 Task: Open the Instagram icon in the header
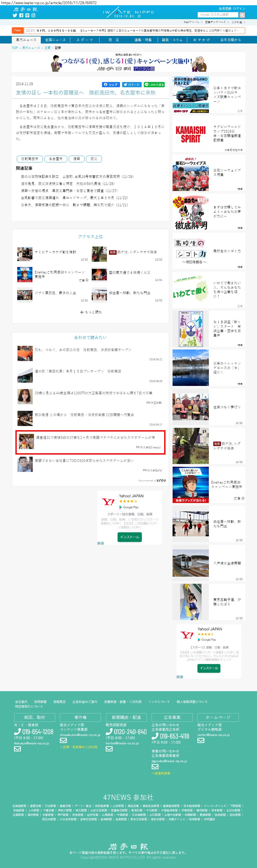33,15
